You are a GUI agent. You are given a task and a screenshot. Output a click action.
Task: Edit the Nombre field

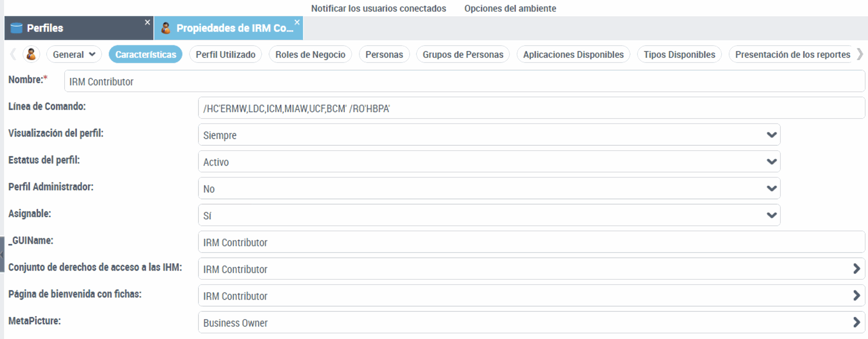465,81
